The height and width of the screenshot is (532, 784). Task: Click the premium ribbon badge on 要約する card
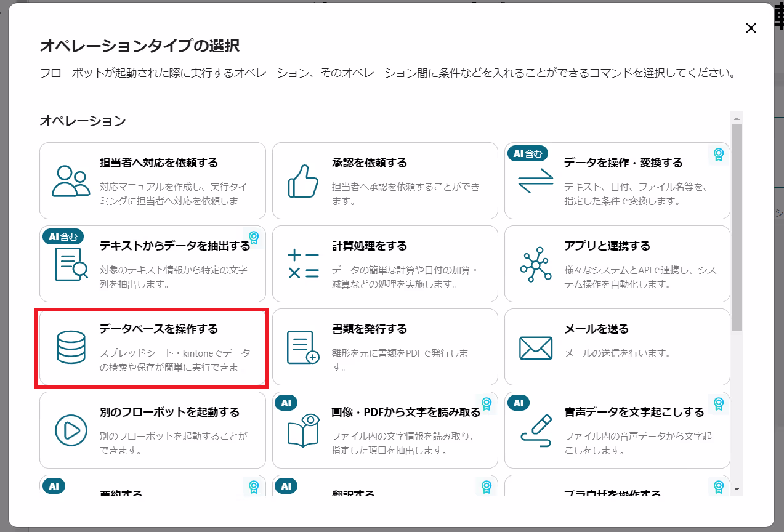click(x=253, y=487)
